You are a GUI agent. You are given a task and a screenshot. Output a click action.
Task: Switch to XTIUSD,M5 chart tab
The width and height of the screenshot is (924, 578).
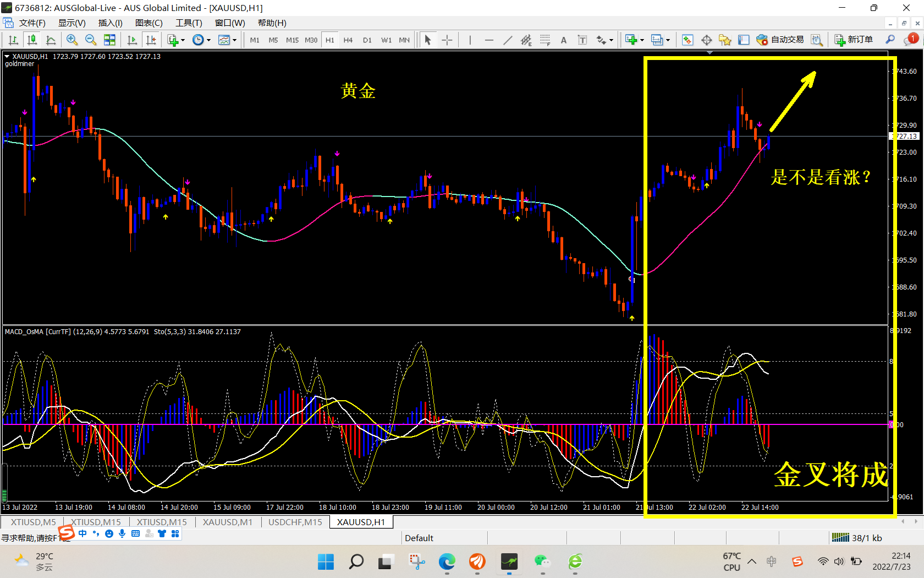(x=33, y=522)
